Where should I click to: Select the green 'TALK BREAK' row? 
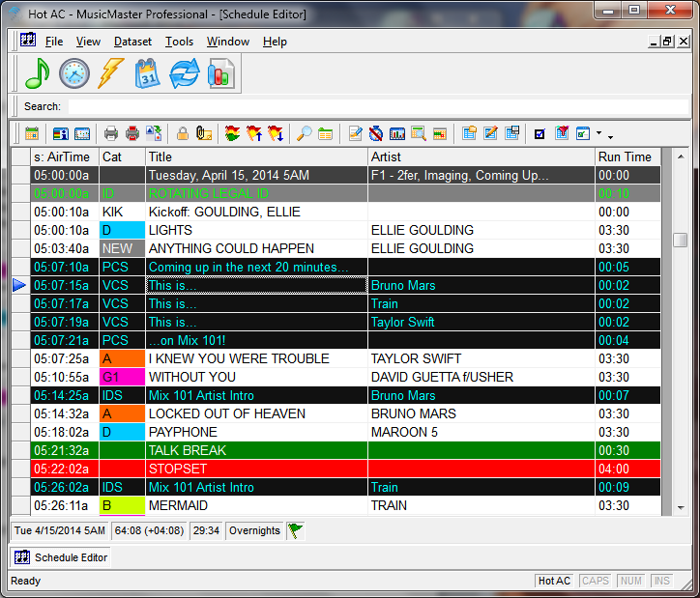pyautogui.click(x=345, y=450)
